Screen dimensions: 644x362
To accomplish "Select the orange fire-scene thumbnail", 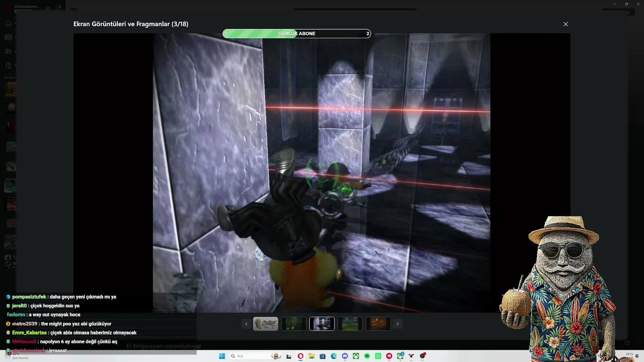I will point(378,324).
